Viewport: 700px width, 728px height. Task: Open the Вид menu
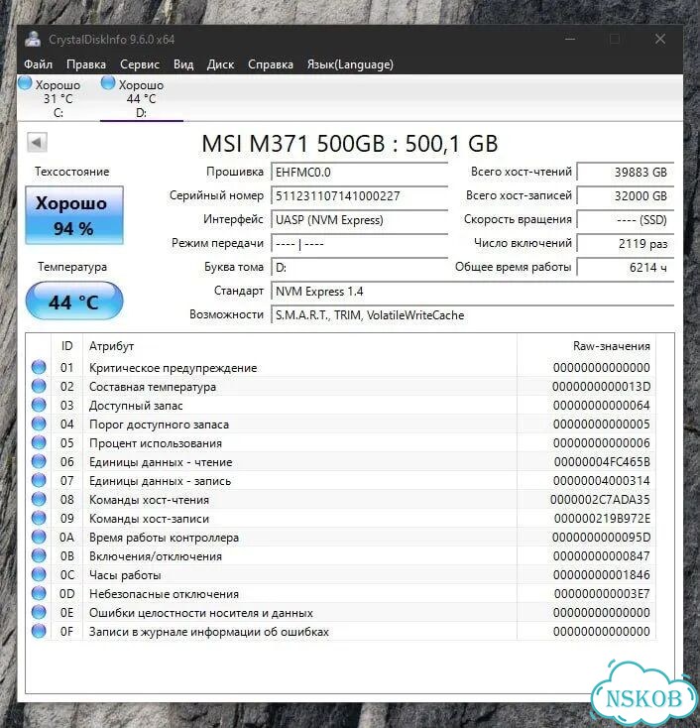point(183,64)
